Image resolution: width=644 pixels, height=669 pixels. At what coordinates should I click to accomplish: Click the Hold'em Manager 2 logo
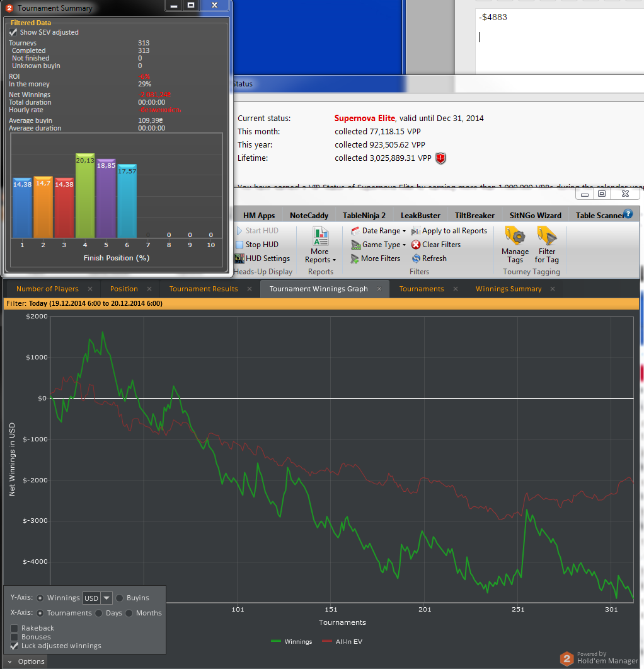(566, 658)
